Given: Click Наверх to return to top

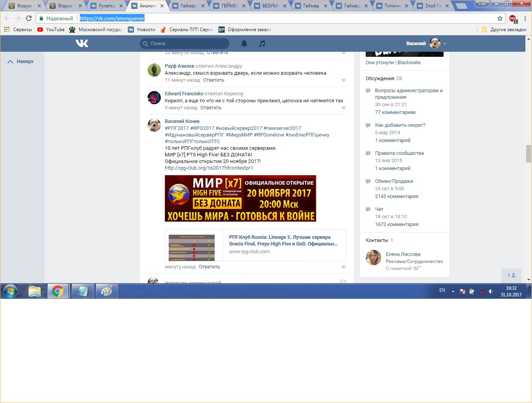Looking at the screenshot, I should coord(21,61).
